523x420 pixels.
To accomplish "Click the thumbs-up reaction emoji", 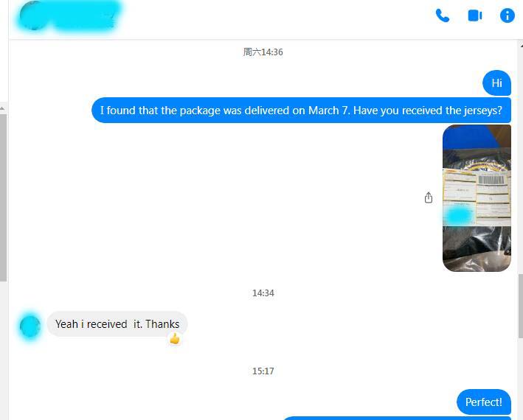I will 175,339.
